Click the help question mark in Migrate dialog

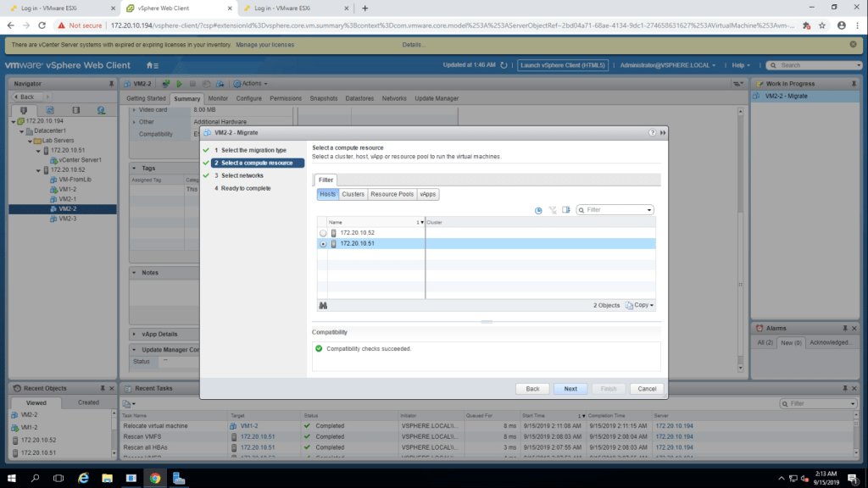[x=652, y=133]
